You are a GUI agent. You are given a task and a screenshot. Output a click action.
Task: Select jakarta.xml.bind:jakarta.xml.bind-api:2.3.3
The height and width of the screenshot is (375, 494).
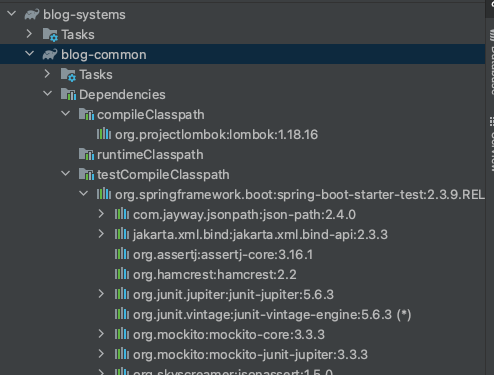(x=260, y=235)
